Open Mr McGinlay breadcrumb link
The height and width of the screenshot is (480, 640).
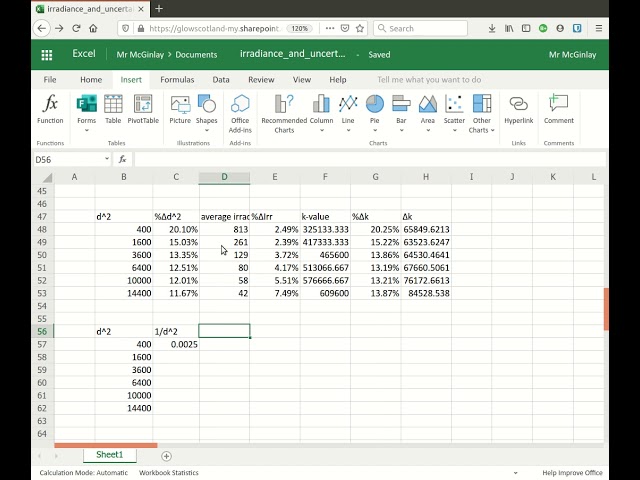click(x=140, y=55)
